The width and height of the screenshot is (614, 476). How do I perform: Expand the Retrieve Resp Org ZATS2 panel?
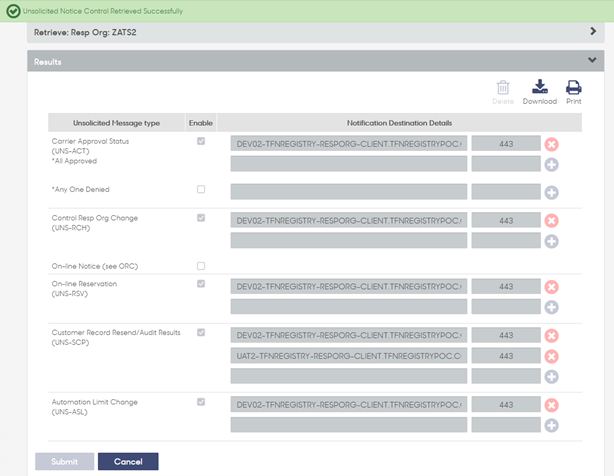[x=593, y=31]
